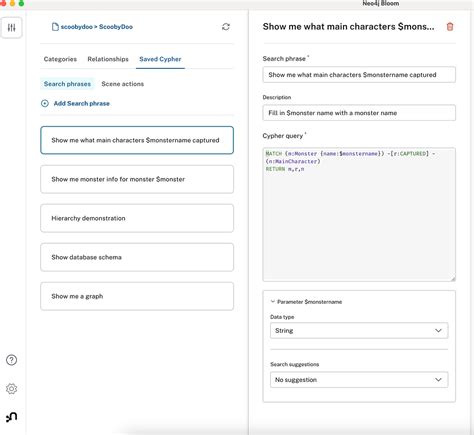474x435 pixels.
Task: Click Add Search phrase link
Action: coord(82,103)
